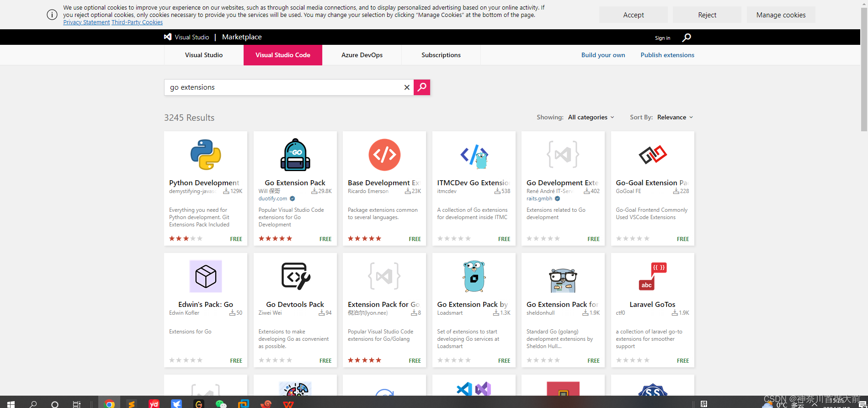Submit search with the magenta magnifier button
The image size is (868, 408).
[x=422, y=87]
